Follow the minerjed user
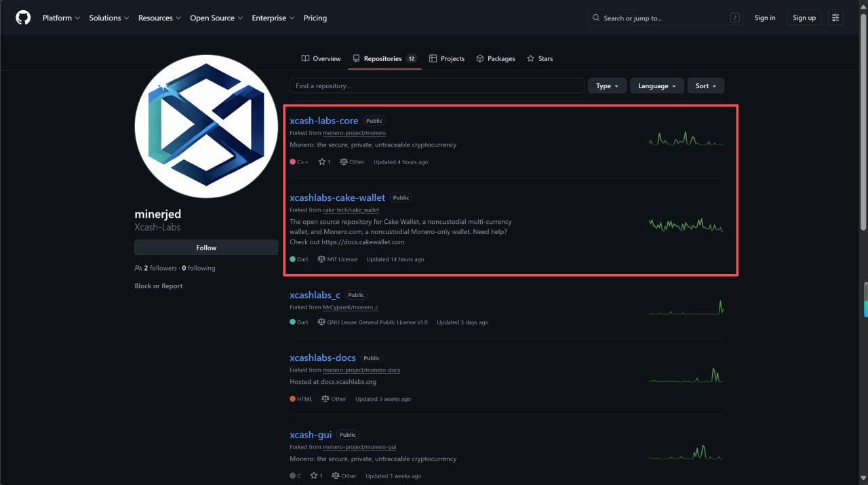This screenshot has width=868, height=485. (x=206, y=248)
